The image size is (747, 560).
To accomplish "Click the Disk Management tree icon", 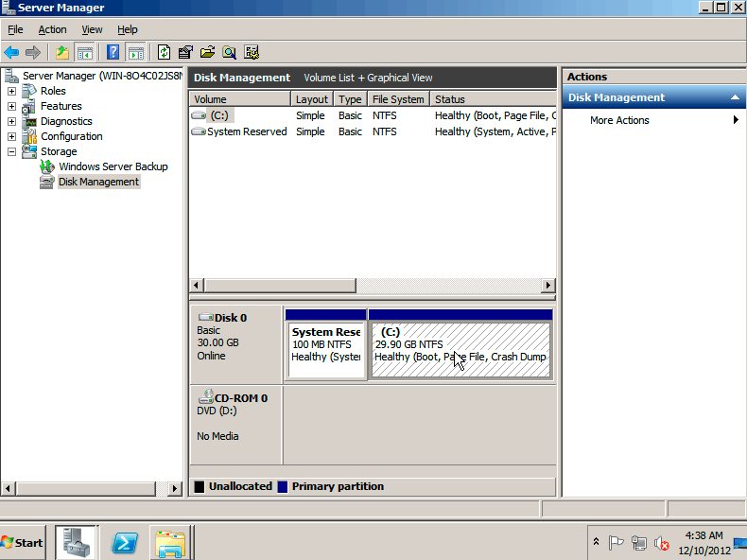I will 47,182.
